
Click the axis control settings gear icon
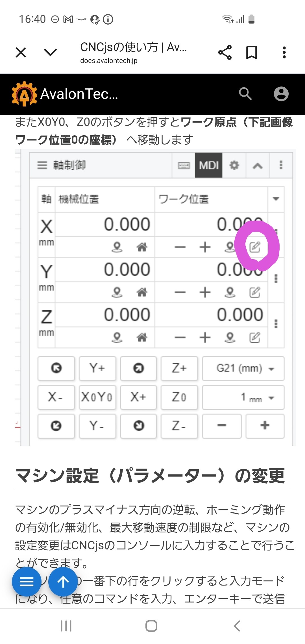(x=234, y=165)
